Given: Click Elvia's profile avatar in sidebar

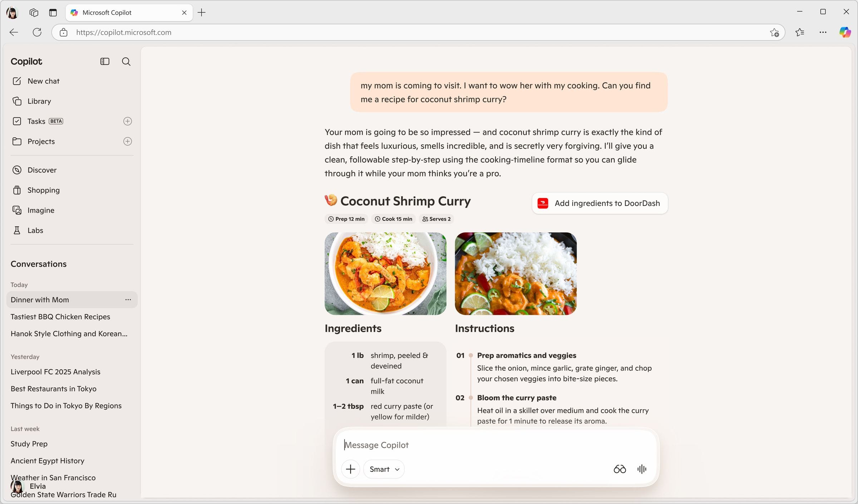Looking at the screenshot, I should (x=17, y=486).
